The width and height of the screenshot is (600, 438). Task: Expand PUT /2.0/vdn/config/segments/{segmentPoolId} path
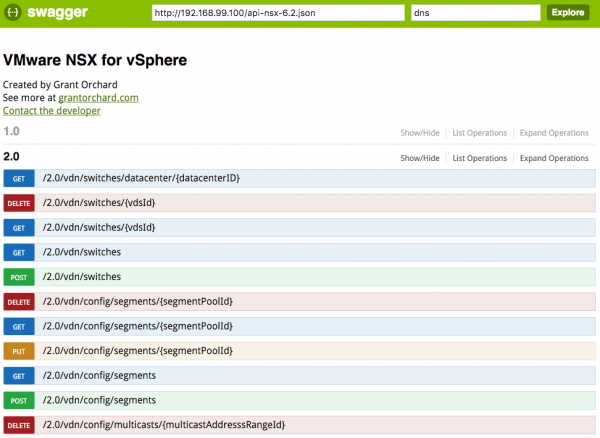tap(138, 351)
